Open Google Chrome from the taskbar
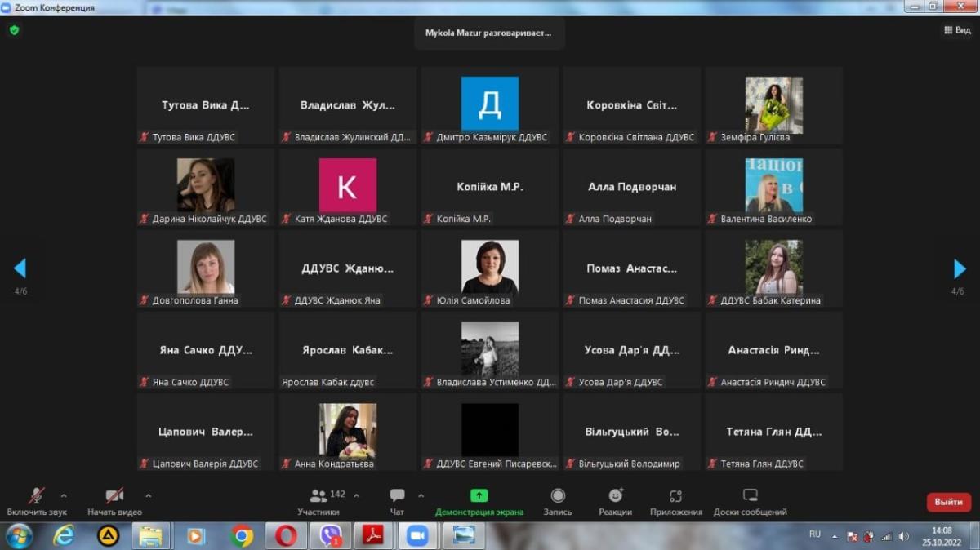This screenshot has height=550, width=980. 242,536
